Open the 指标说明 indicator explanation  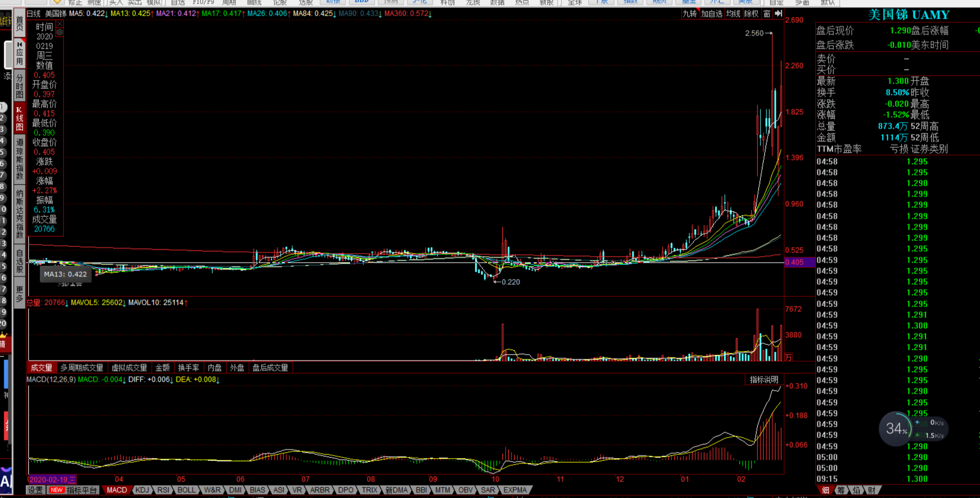[764, 380]
